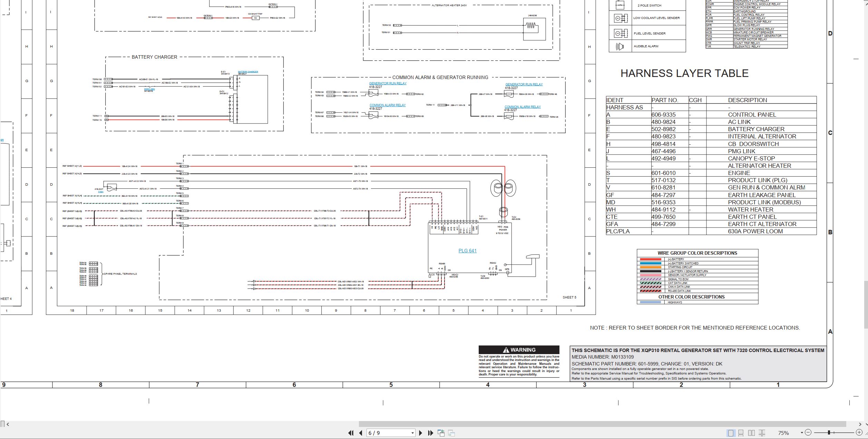Click the horizontal scrollbar thumb

602,424
